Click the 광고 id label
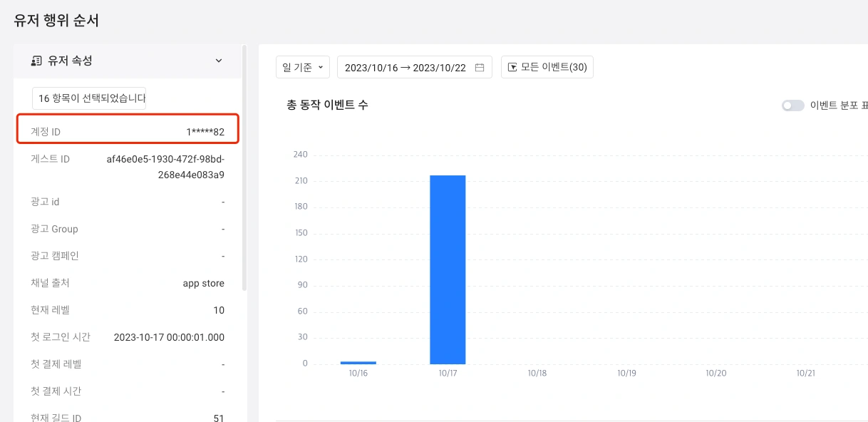868x422 pixels. coord(45,202)
